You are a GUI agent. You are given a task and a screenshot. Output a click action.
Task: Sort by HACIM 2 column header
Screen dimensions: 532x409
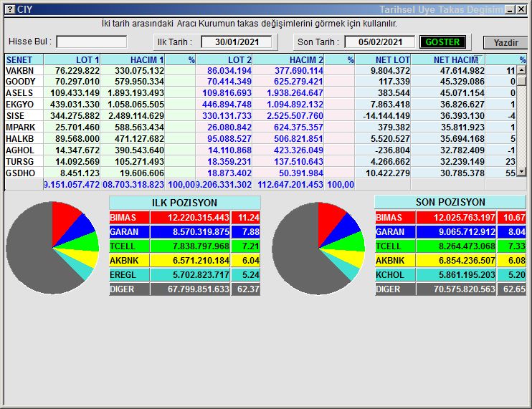[288, 59]
